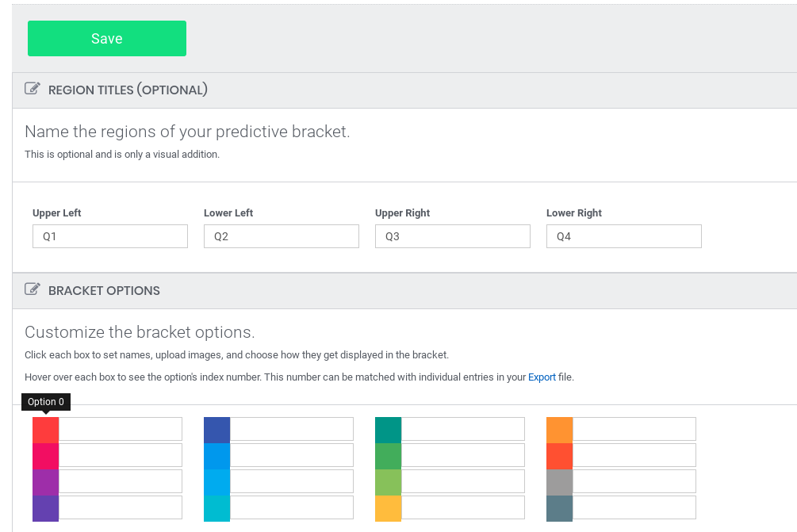Click the edit icon beside Bracket Options
Viewport: 797px width, 532px height.
(32, 289)
